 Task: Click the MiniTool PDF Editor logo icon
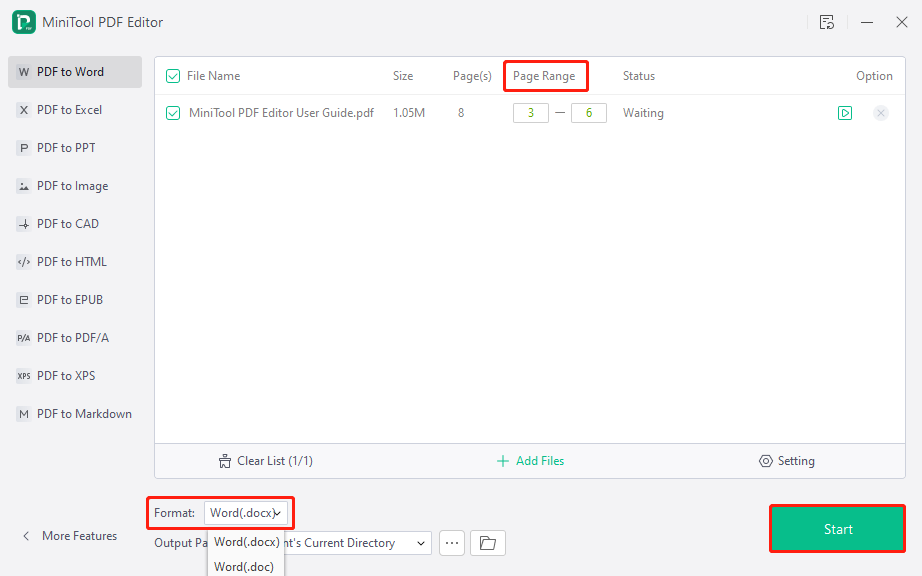click(x=24, y=22)
